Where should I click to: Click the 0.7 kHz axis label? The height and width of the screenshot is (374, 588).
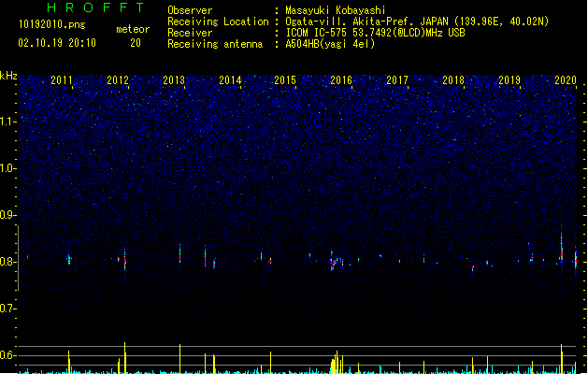pyautogui.click(x=7, y=309)
